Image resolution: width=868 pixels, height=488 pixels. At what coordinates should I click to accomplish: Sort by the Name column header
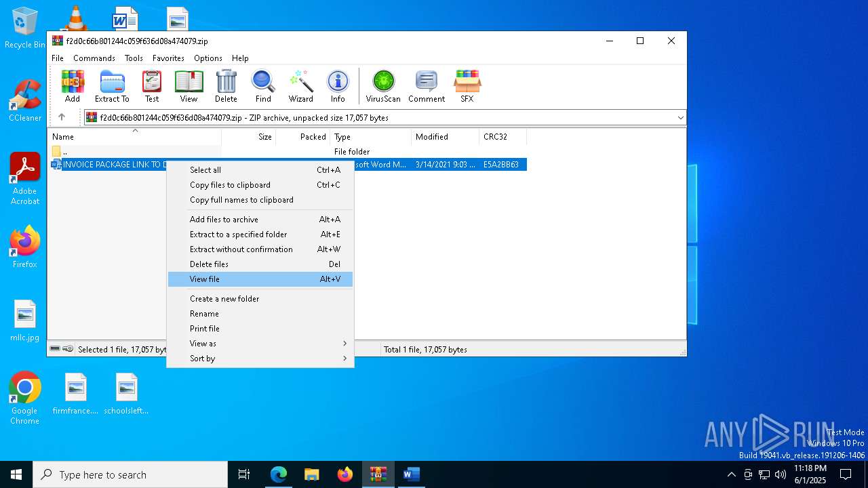click(134, 137)
